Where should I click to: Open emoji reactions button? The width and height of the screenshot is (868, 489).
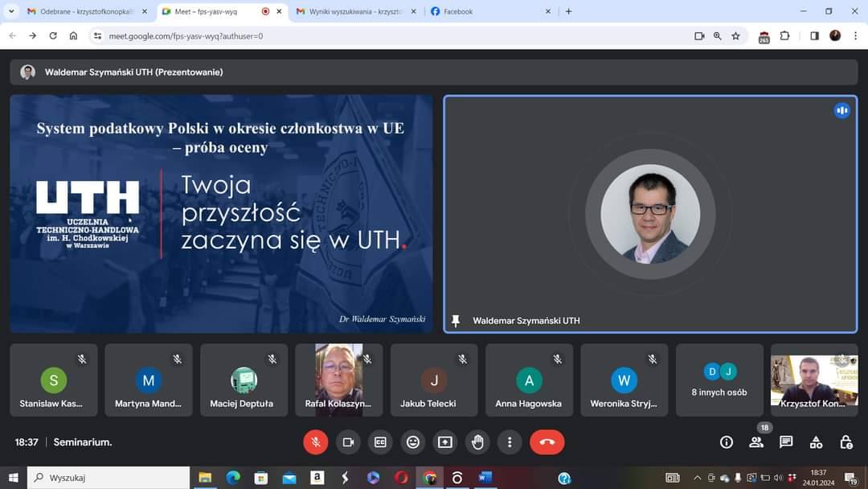tap(413, 442)
